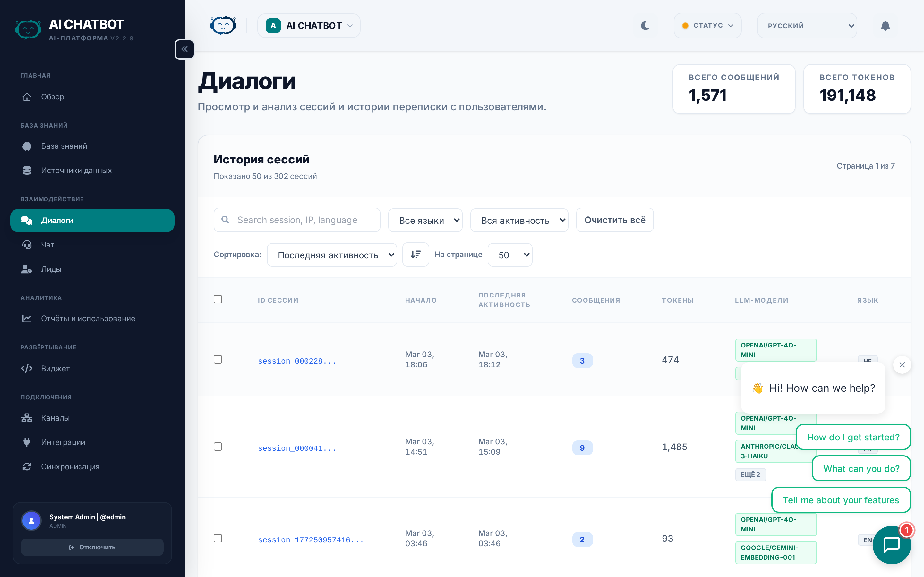Click the robot logo in the top bar
The image size is (924, 577).
pyautogui.click(x=223, y=26)
